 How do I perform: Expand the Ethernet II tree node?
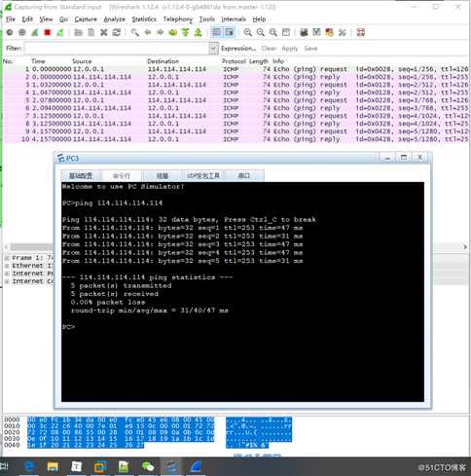pos(7,266)
